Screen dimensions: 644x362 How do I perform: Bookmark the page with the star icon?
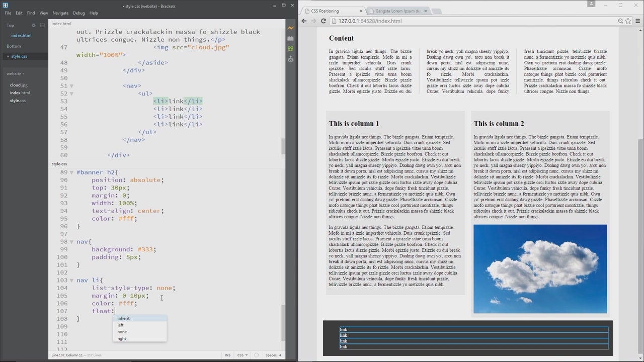[628, 21]
